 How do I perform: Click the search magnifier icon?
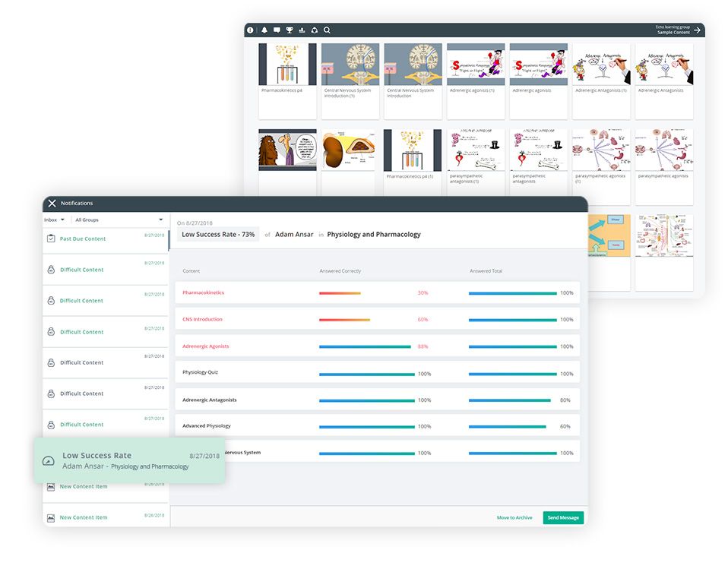pyautogui.click(x=327, y=30)
